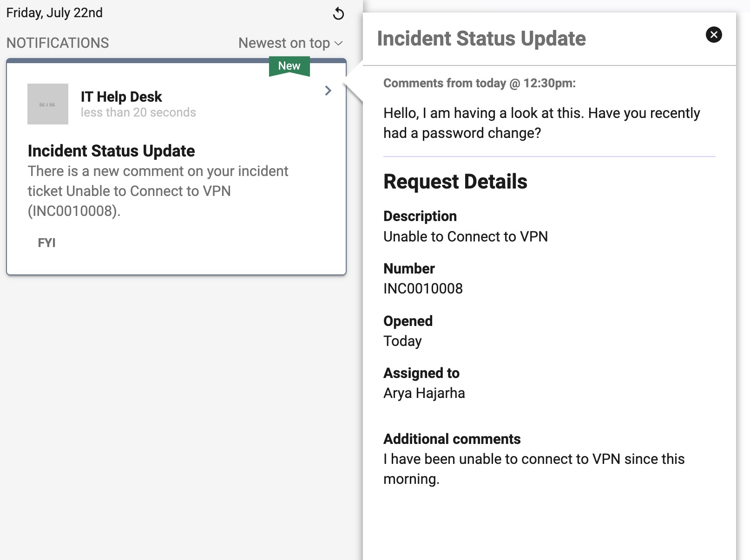This screenshot has height=560, width=750.
Task: Click the 'less than 20 seconds' timestamp
Action: (x=138, y=113)
